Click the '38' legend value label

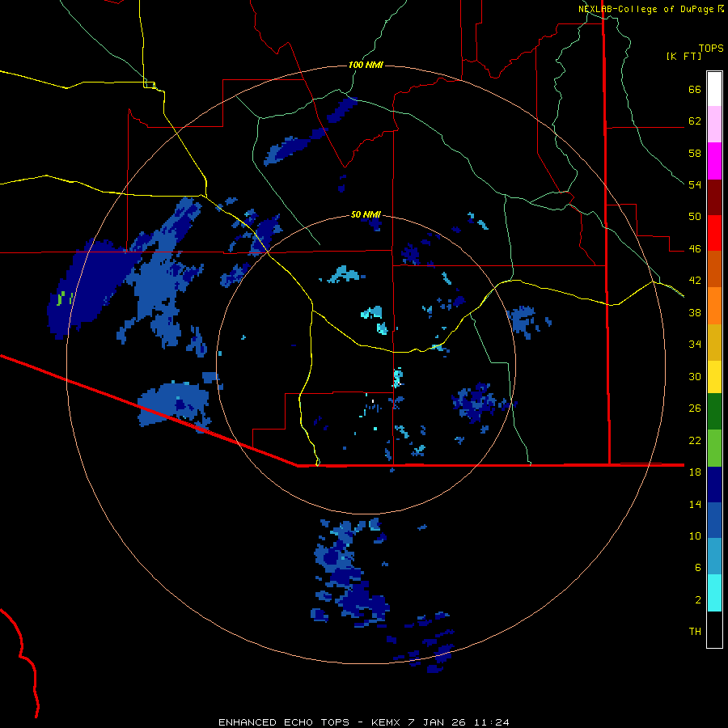(x=695, y=312)
